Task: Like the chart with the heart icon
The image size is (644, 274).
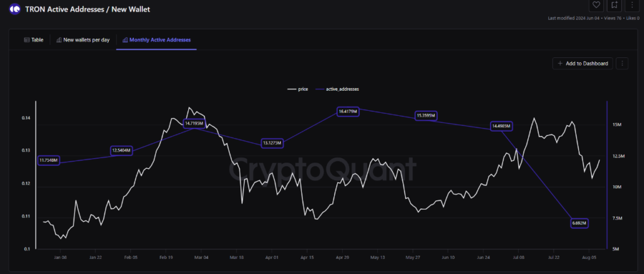Action: point(596,5)
